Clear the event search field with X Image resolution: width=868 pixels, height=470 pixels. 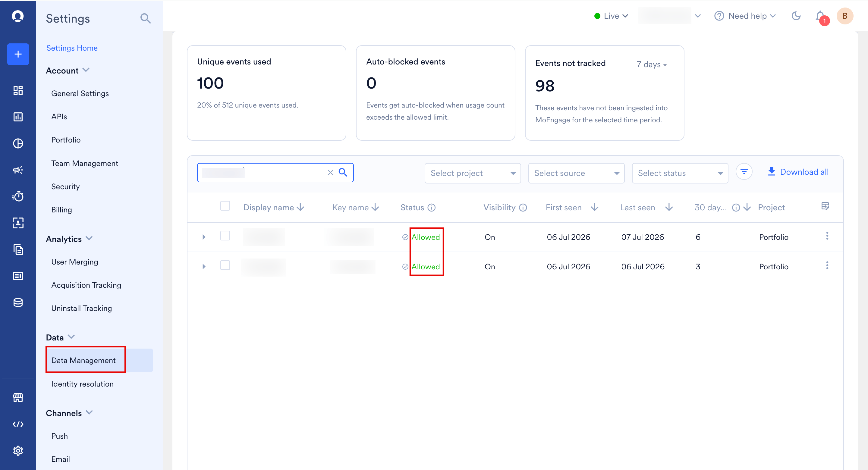pos(330,173)
